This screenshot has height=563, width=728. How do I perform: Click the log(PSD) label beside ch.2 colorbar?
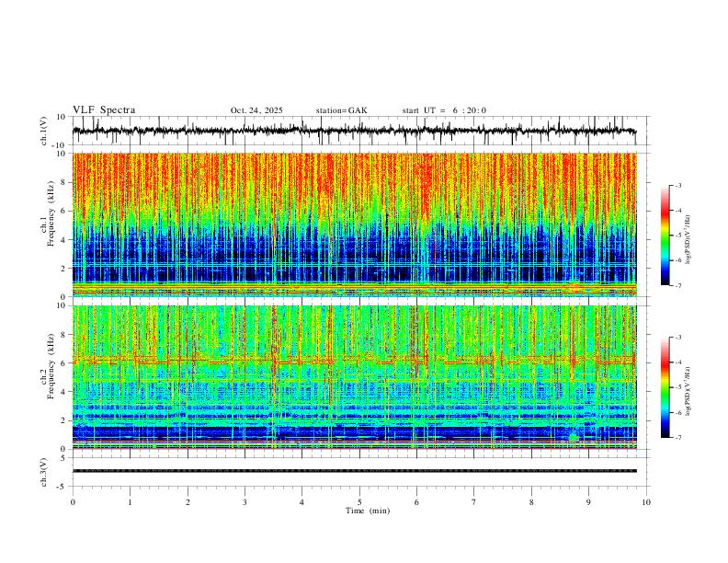click(x=688, y=391)
